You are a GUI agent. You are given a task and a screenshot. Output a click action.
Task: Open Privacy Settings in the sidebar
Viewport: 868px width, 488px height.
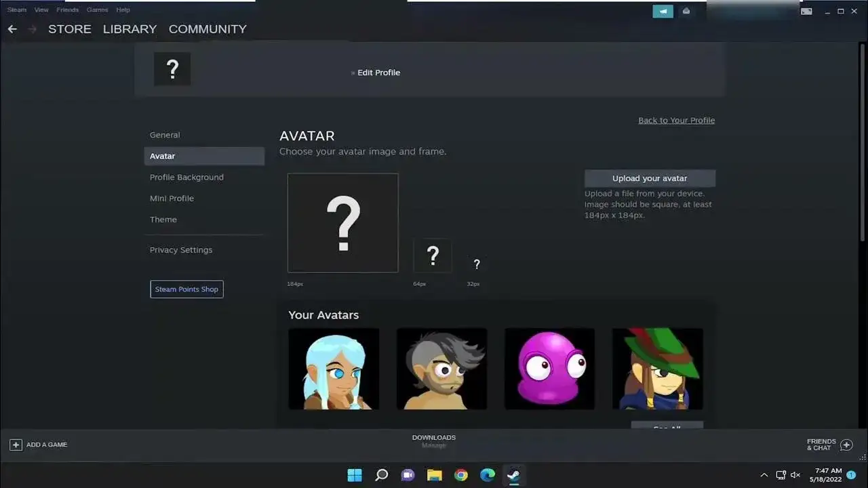pos(181,249)
